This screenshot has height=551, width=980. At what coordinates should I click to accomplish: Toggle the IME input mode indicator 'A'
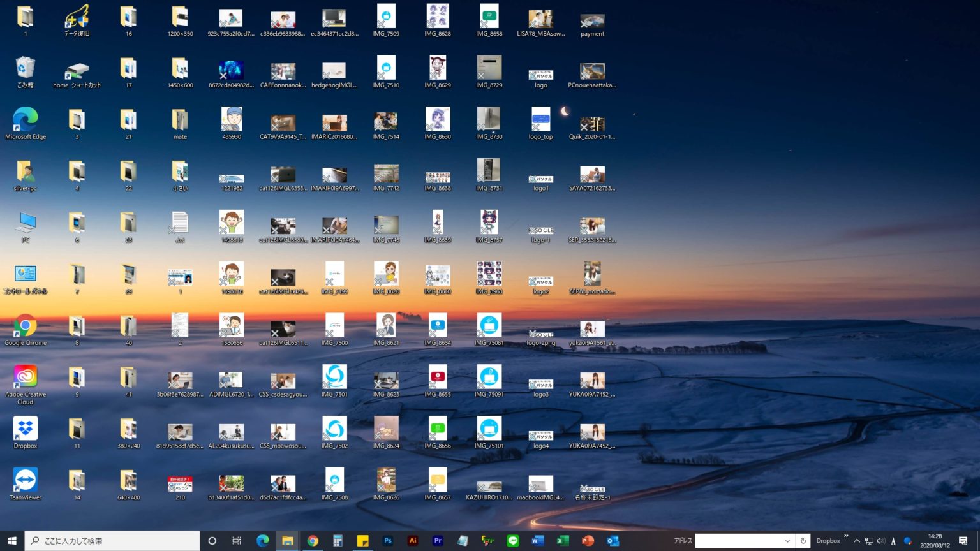pyautogui.click(x=893, y=541)
